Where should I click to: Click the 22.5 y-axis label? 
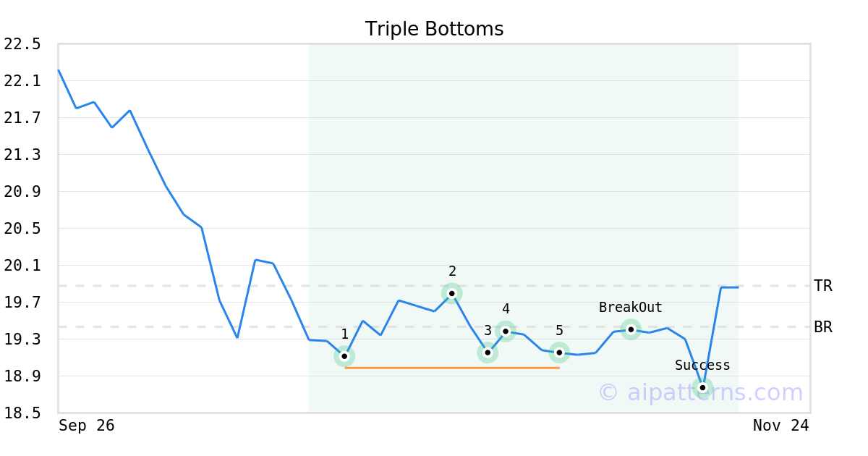tap(22, 44)
